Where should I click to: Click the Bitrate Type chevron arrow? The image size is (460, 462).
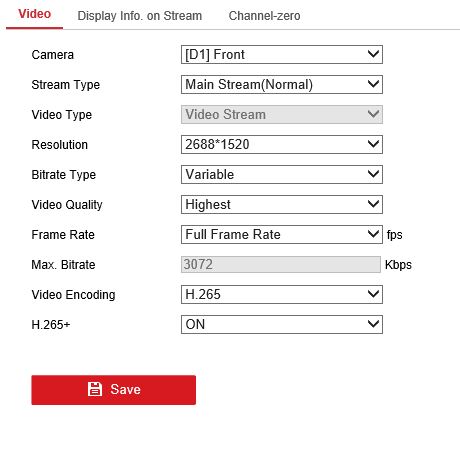tap(373, 174)
